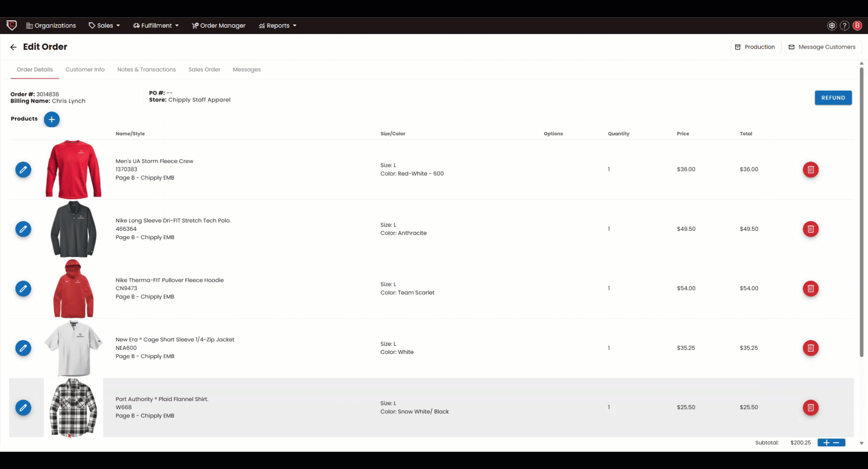
Task: Expand the Fulfillment menu
Action: click(x=156, y=25)
